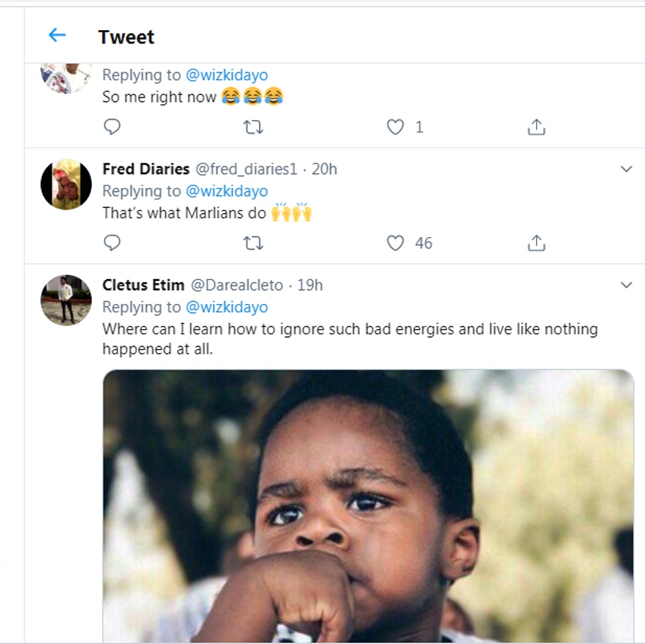Open the dropdown menu on Fred Diaries' tweet

626,169
